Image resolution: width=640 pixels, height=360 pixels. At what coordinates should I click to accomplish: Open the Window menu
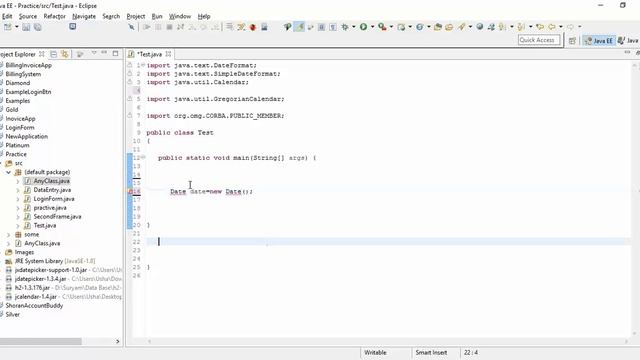point(180,16)
